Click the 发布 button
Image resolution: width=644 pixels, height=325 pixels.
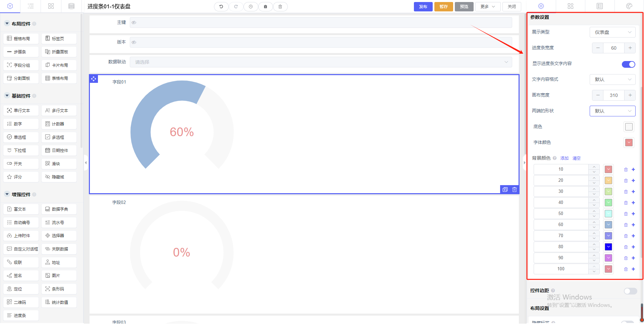click(423, 7)
